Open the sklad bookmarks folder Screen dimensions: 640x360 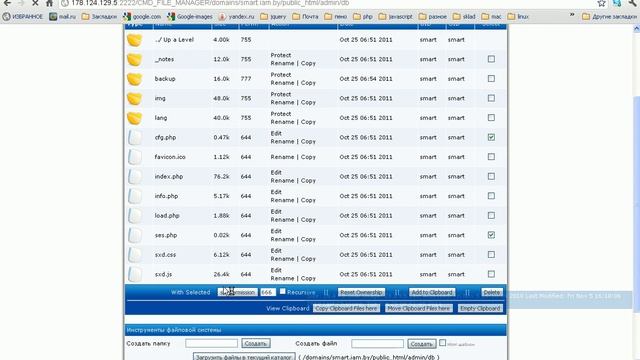point(464,17)
